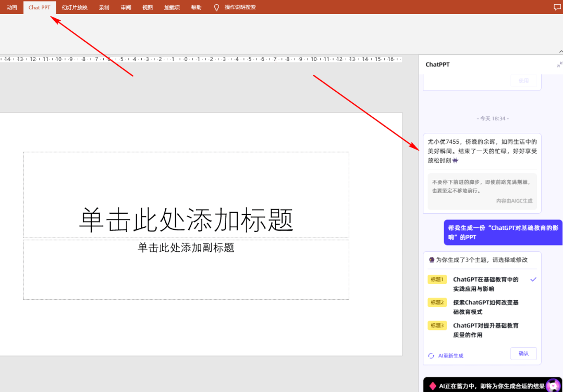Click the AI重新生成 refresh icon

(431, 356)
